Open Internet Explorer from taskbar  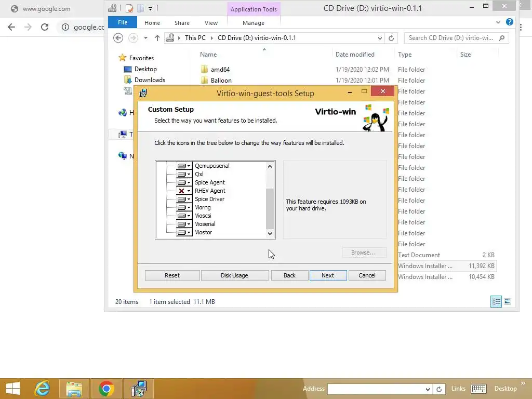coord(43,389)
